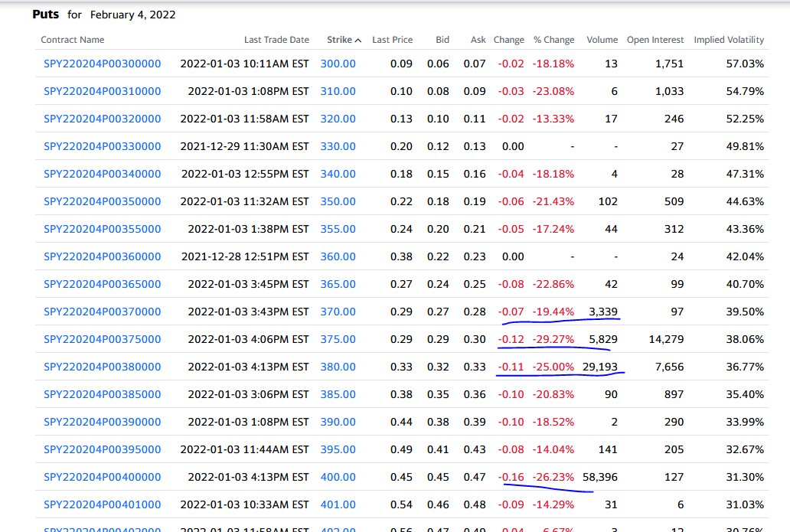This screenshot has width=790, height=532.
Task: Open contract SPY220204P00310000
Action: coord(103,92)
